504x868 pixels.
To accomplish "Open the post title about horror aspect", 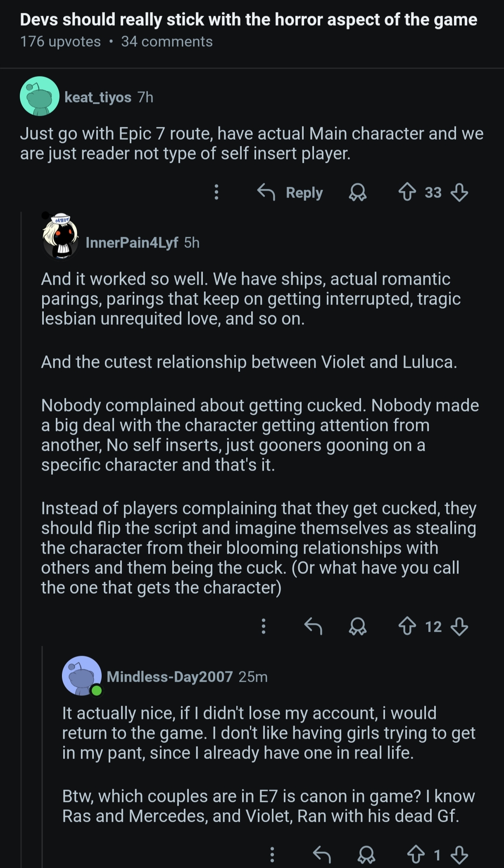I will pyautogui.click(x=249, y=20).
